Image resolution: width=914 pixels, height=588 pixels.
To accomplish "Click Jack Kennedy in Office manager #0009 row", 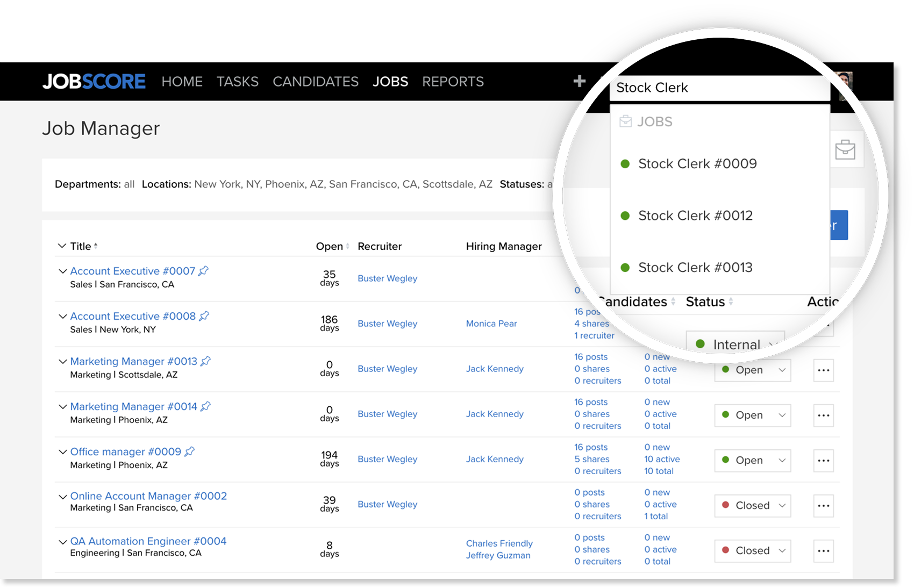I will click(x=495, y=459).
